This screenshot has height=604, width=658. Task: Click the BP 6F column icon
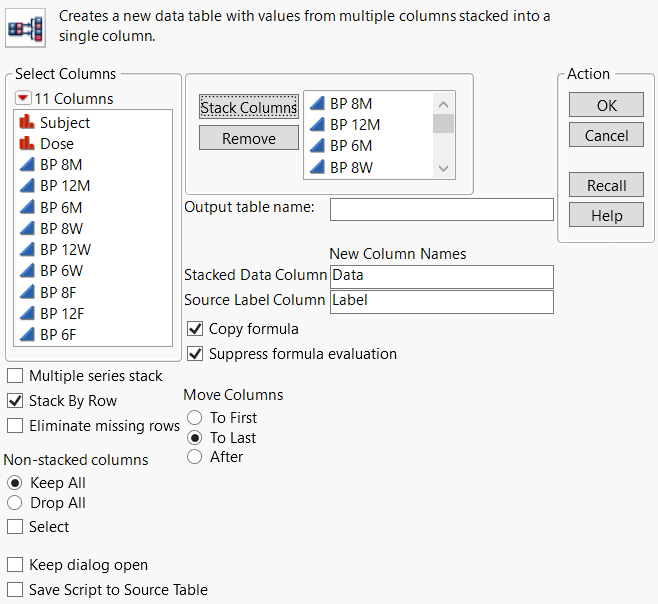point(26,335)
